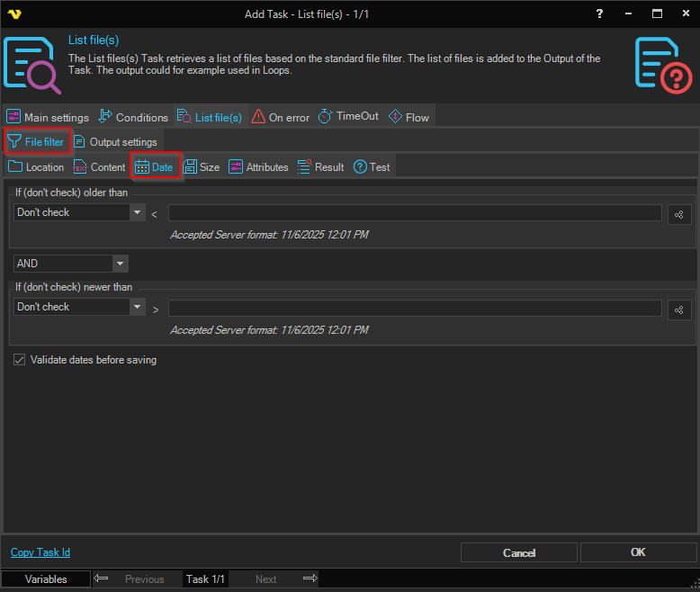Select the File filter sub-tab
Viewport: 700px width, 592px height.
pyautogui.click(x=37, y=141)
